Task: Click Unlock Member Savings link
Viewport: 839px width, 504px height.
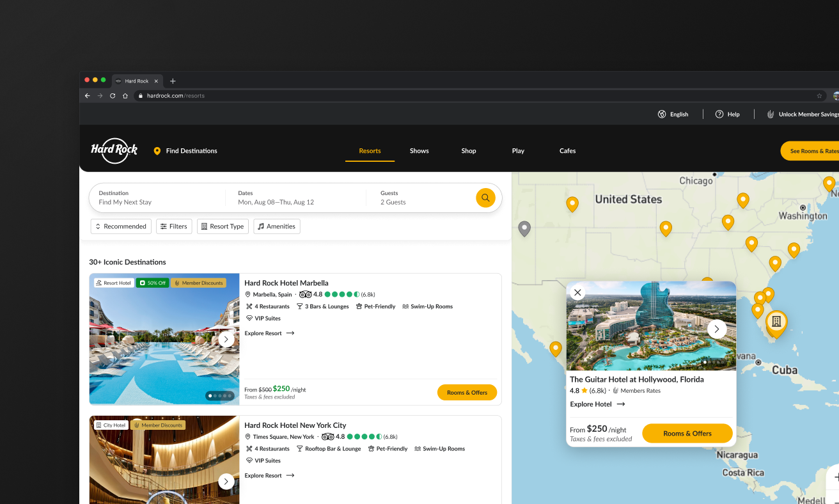Action: pyautogui.click(x=803, y=114)
